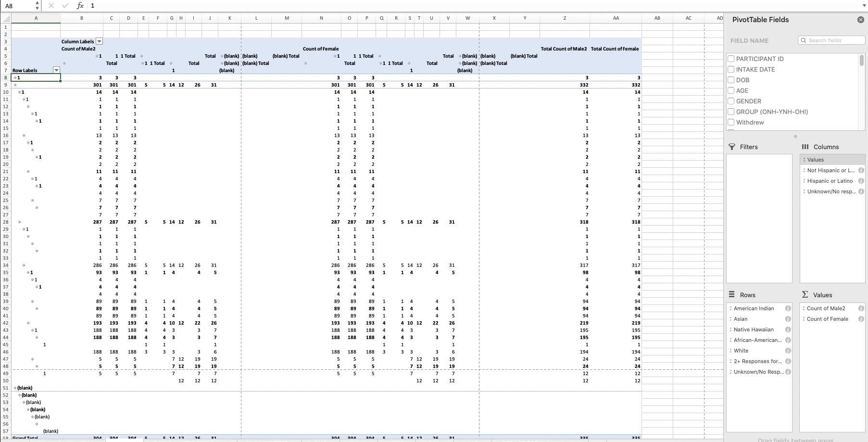Viewport: 868px width, 442px height.
Task: Check the GENDER field
Action: tap(731, 101)
